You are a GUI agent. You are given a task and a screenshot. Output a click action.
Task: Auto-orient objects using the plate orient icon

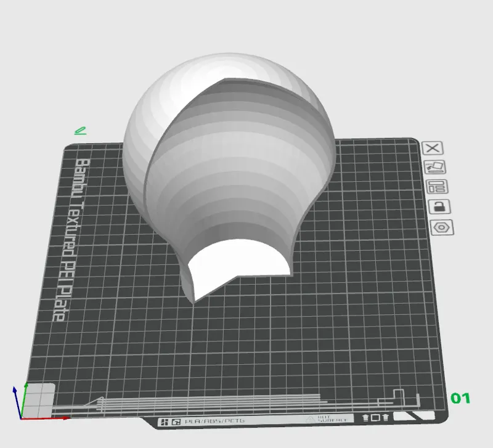tap(435, 167)
